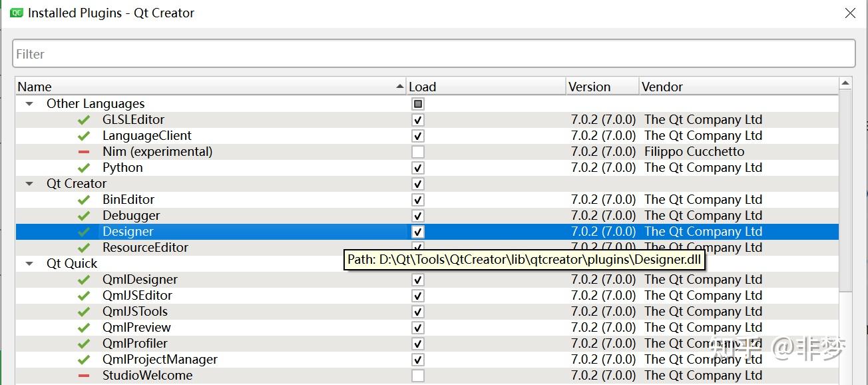Click the green check icon beside LanguageClient

tap(83, 135)
